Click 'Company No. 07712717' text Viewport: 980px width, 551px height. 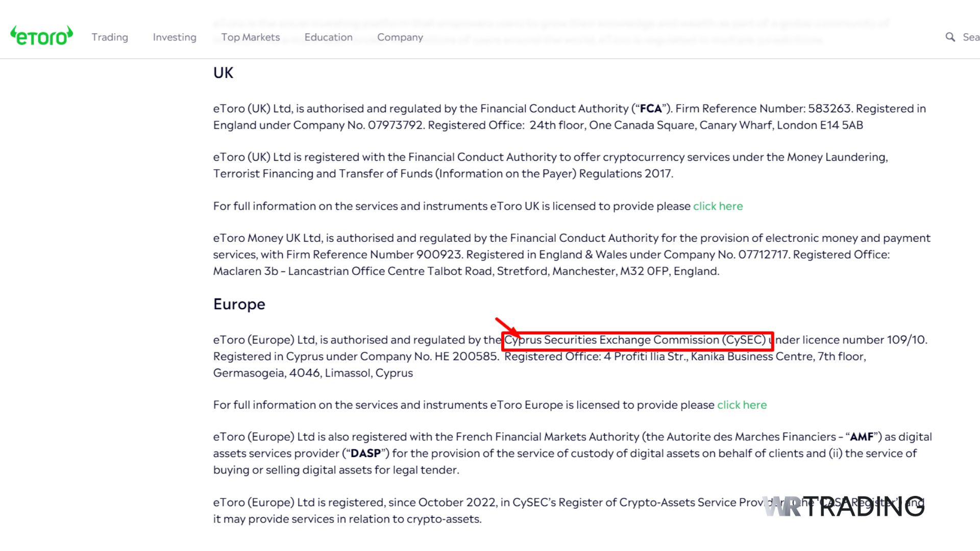(x=726, y=255)
